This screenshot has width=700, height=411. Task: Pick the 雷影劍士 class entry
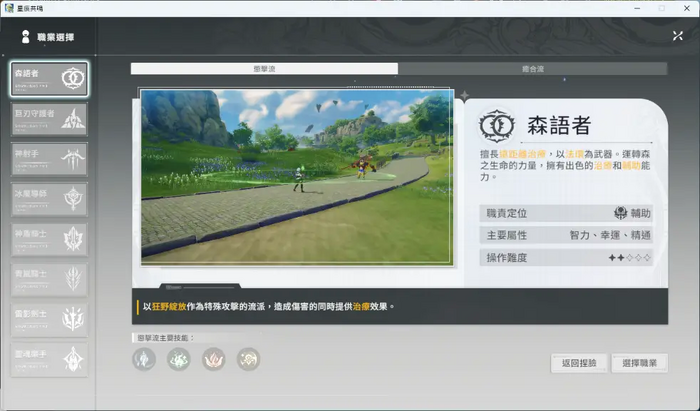[x=49, y=318]
